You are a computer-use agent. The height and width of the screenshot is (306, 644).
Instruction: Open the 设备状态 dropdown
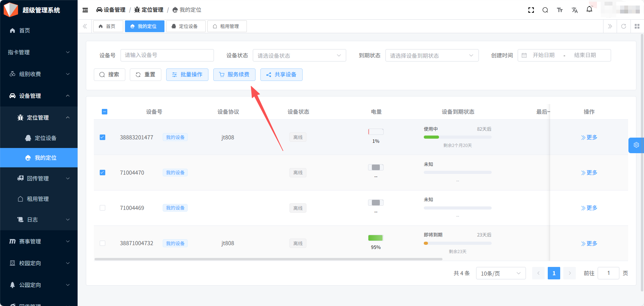click(x=299, y=55)
